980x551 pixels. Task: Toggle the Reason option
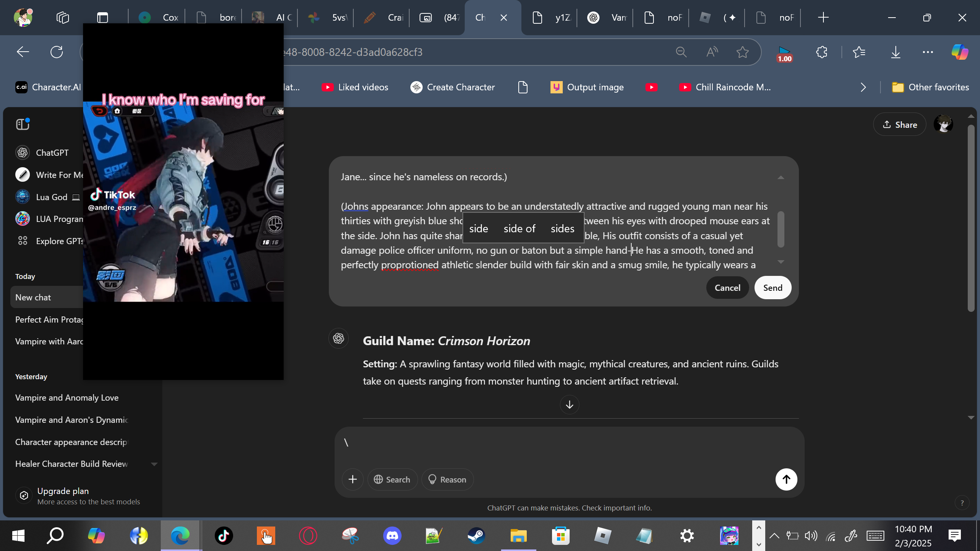click(447, 479)
